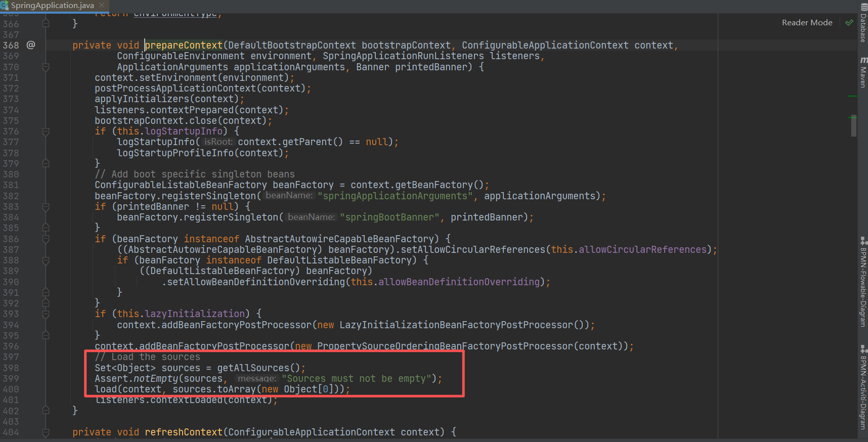Toggle fold end marker at line 385
Viewport: 868px width, 442px height.
[46, 228]
